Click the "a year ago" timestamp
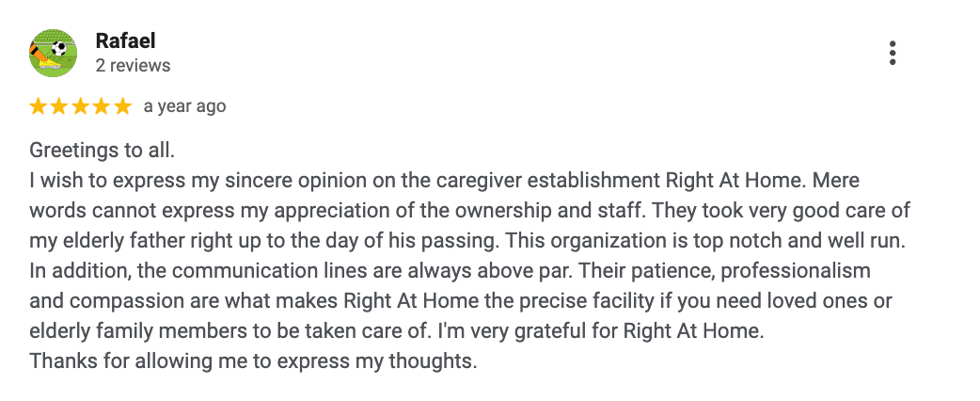Viewport: 980px width, 401px height. coord(184,106)
